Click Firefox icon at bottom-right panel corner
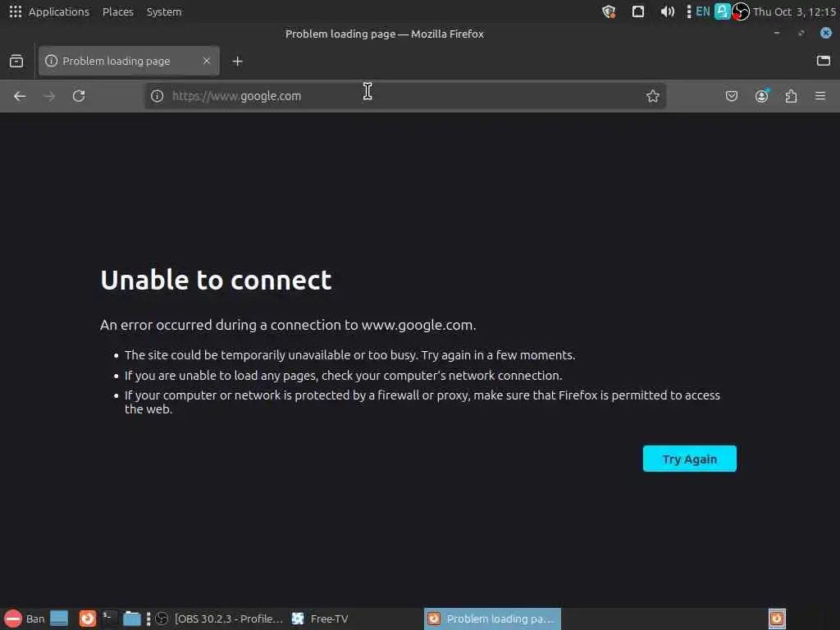 click(777, 619)
